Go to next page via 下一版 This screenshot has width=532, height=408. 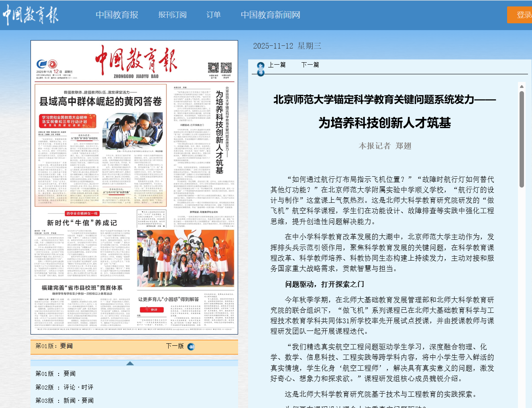click(175, 346)
